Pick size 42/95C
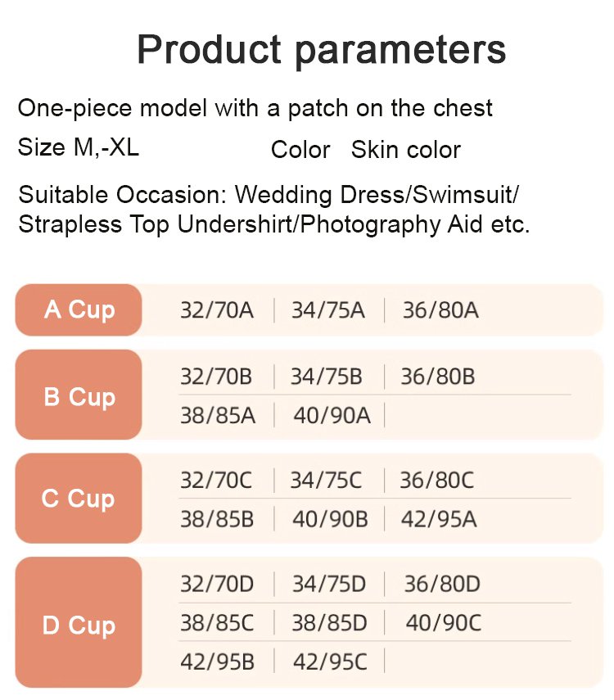The height and width of the screenshot is (700, 614). point(330,662)
